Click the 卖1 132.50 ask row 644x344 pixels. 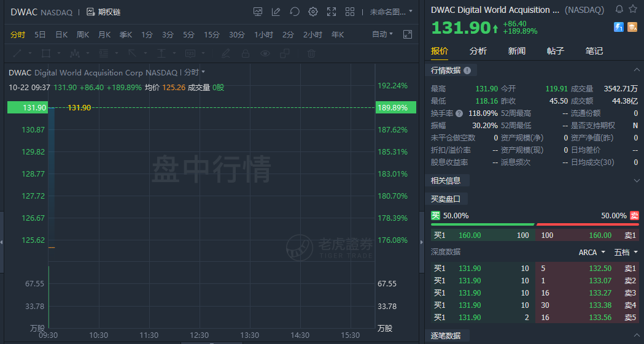[588, 269]
